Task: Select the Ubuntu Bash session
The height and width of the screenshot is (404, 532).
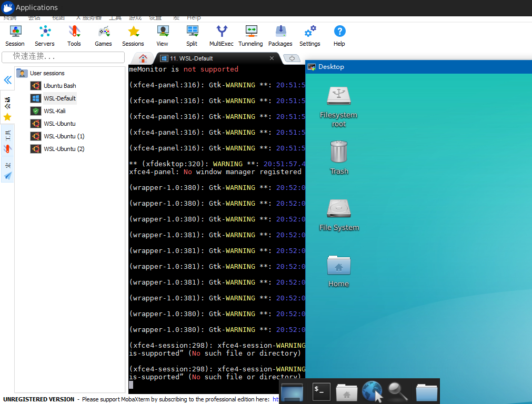Action: [x=53, y=86]
